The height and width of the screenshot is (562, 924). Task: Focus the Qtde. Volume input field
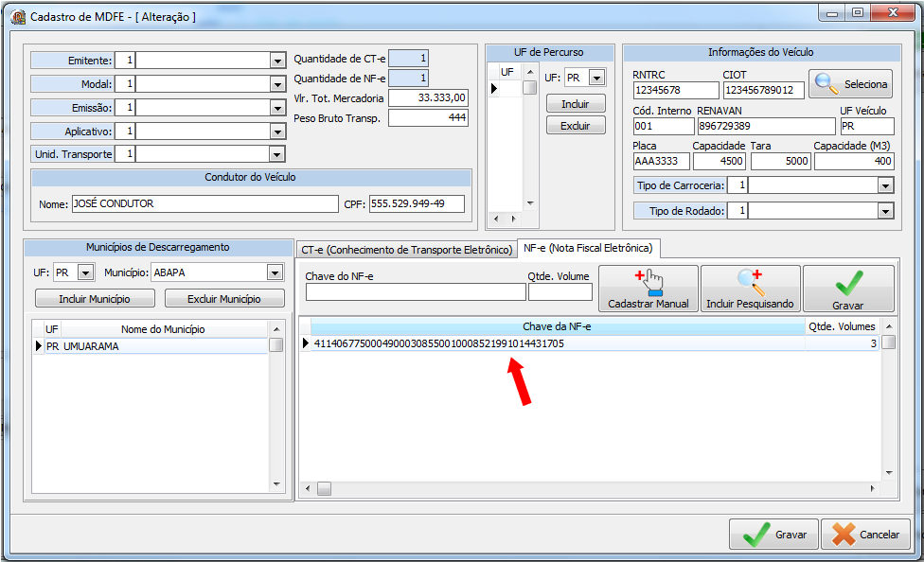[560, 292]
